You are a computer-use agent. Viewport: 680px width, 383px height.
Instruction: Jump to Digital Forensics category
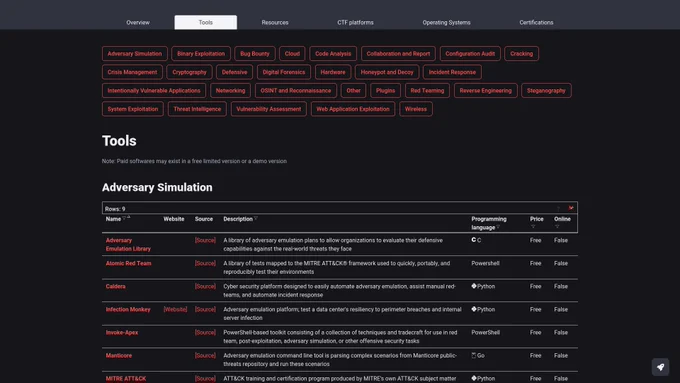284,72
